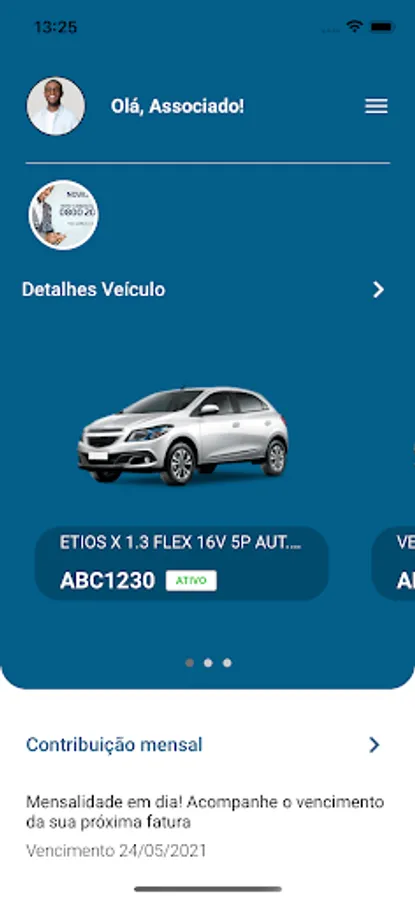Select the partially visible next vehicle card
The width and height of the screenshot is (415, 900).
click(394, 563)
